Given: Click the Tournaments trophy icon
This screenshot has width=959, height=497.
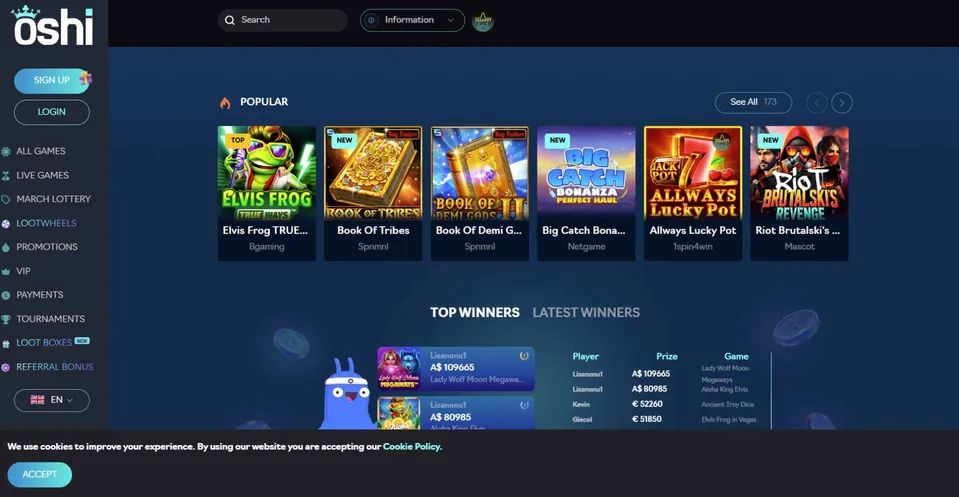Looking at the screenshot, I should 6,319.
